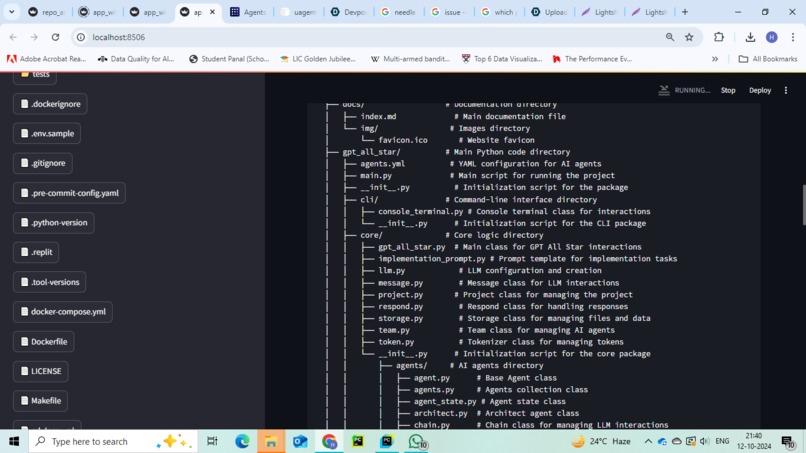Open the site information icon

pyautogui.click(x=81, y=37)
